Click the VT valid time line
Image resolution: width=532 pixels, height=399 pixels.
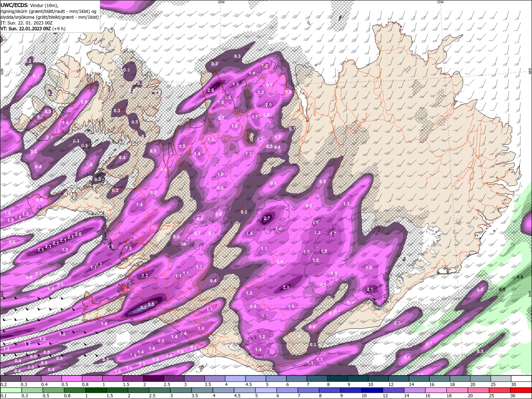[33, 29]
